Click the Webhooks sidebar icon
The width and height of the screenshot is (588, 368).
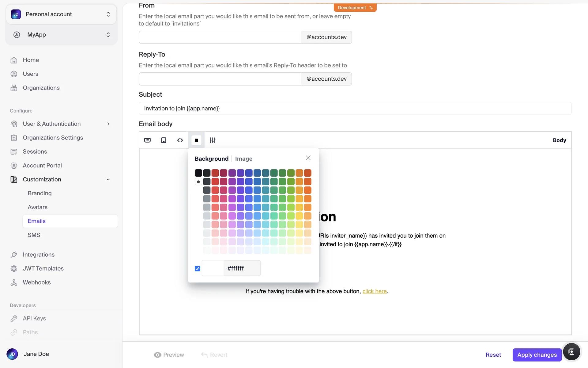pos(14,282)
